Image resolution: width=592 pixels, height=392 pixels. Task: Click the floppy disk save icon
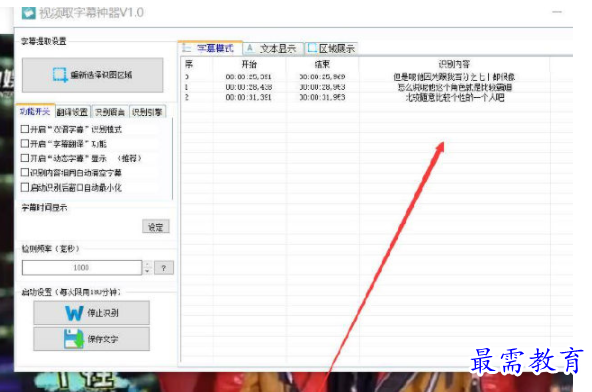coord(74,339)
